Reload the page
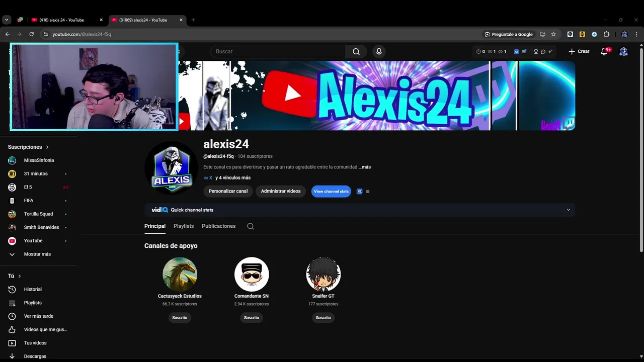The height and width of the screenshot is (362, 644). pos(31,34)
